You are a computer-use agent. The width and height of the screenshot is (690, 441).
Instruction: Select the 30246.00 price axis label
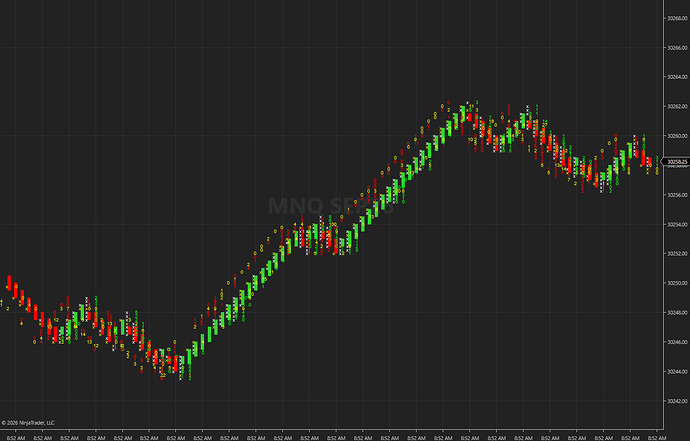click(x=677, y=342)
